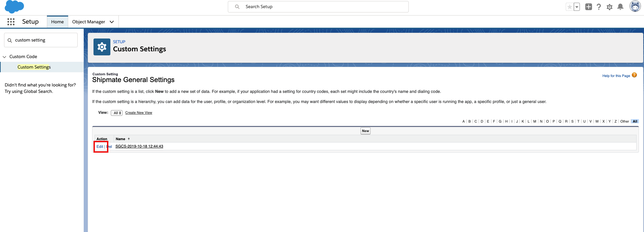Click Del for the SGCS-2019-10-18 record
The image size is (644, 232).
tap(109, 147)
